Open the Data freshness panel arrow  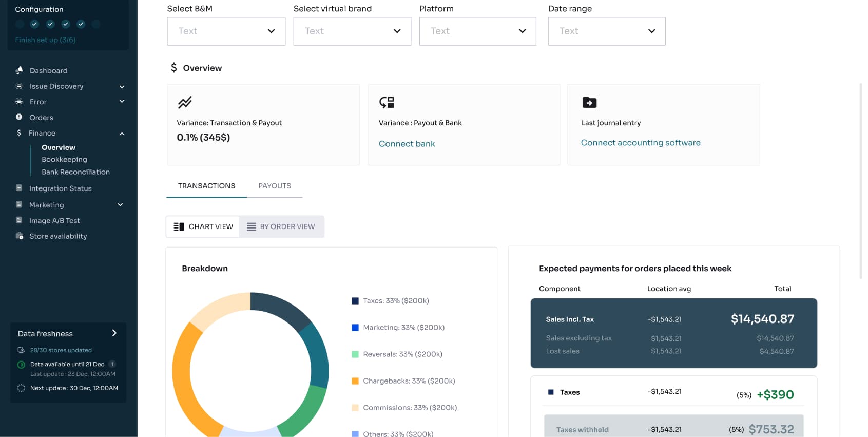114,333
